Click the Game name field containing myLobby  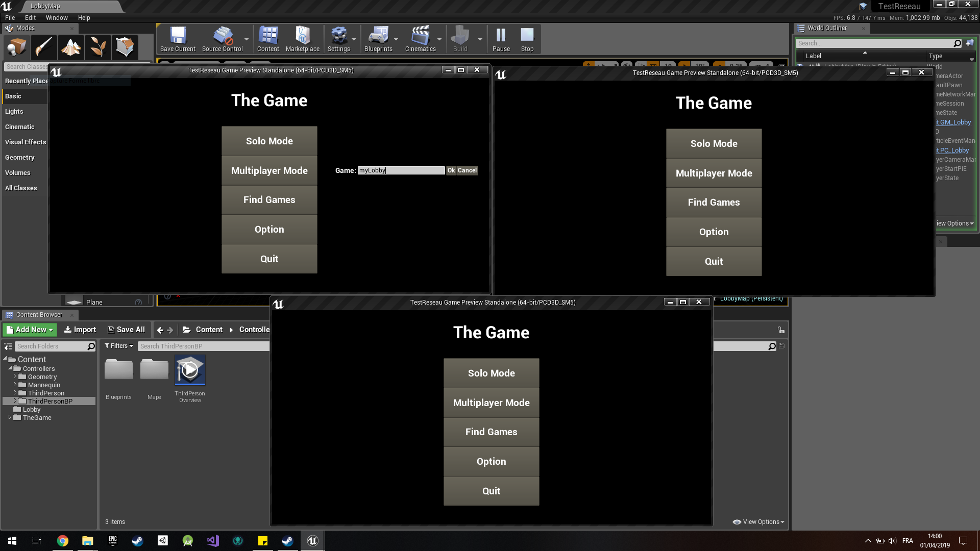coord(401,170)
